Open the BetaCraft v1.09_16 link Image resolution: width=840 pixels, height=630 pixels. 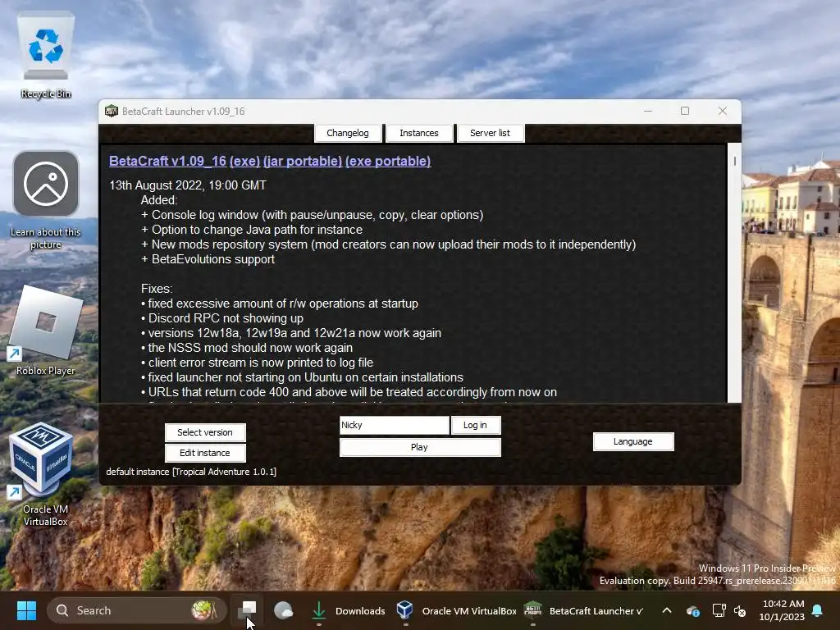tap(167, 162)
